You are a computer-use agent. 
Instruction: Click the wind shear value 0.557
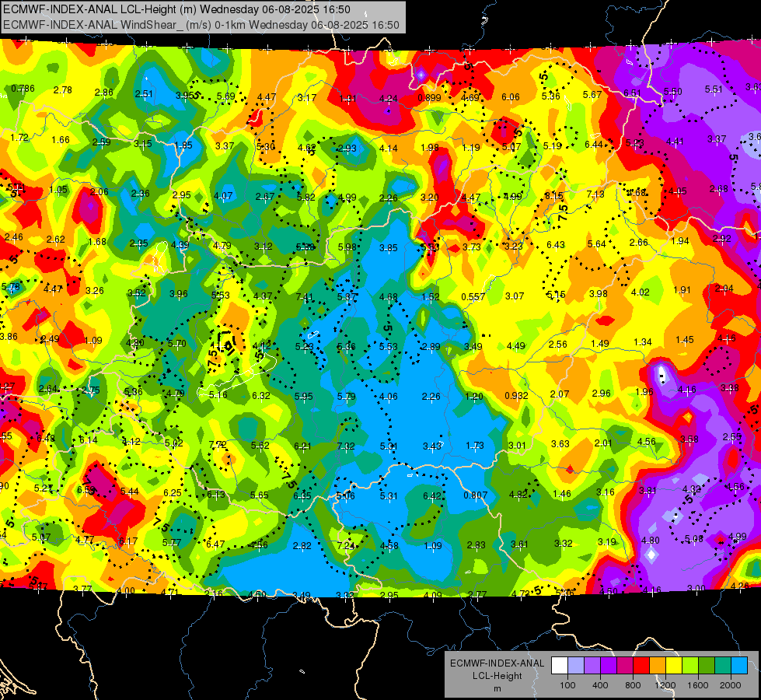[473, 297]
